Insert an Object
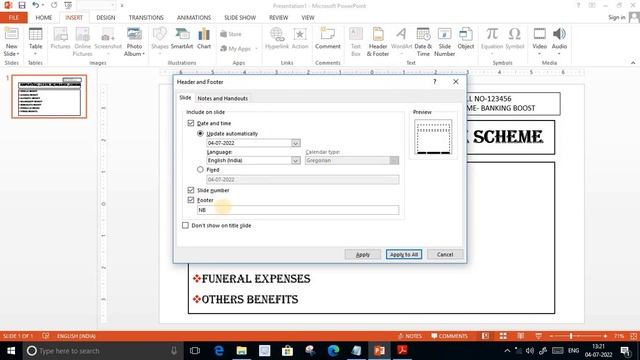The width and height of the screenshot is (640, 360). 466,39
